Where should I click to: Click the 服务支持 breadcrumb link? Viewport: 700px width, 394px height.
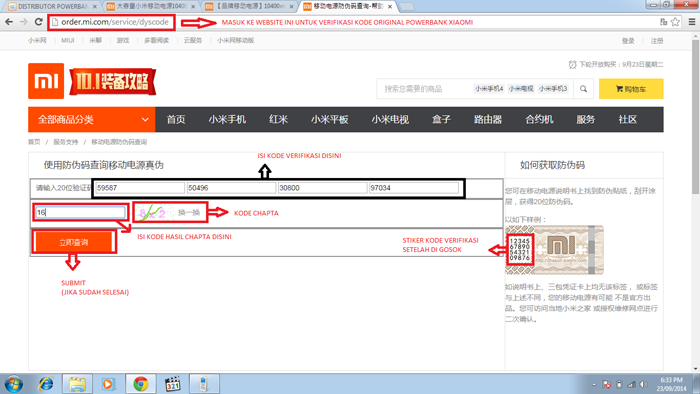[x=66, y=142]
